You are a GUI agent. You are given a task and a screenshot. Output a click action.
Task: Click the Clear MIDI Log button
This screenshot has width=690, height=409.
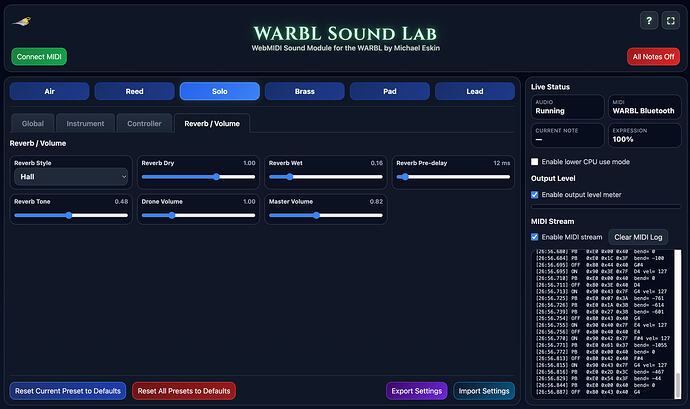pyautogui.click(x=638, y=237)
